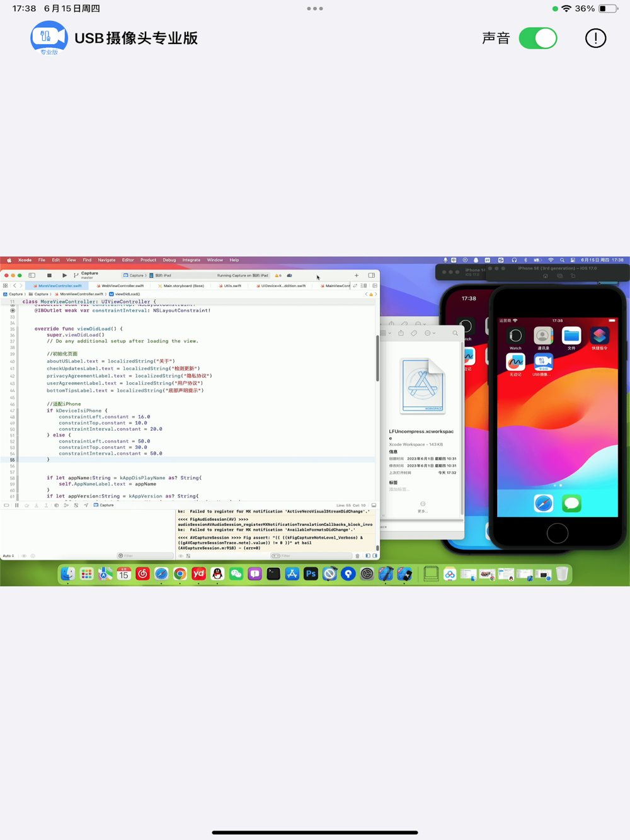Click the Xcode Stop button

[49, 275]
